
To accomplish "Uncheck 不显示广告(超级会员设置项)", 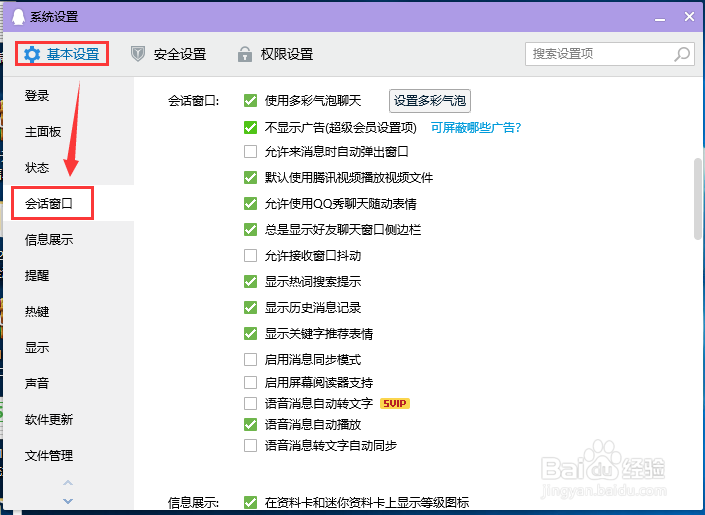I will (x=250, y=127).
